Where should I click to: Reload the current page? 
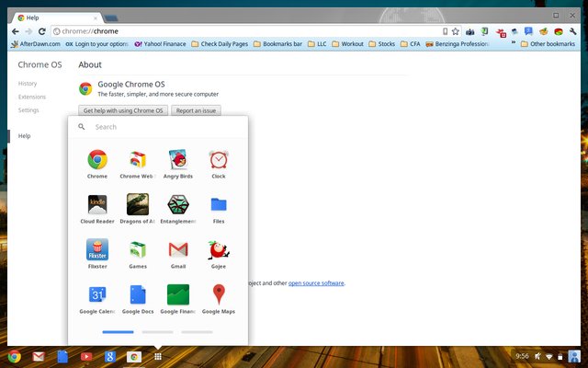(x=42, y=31)
